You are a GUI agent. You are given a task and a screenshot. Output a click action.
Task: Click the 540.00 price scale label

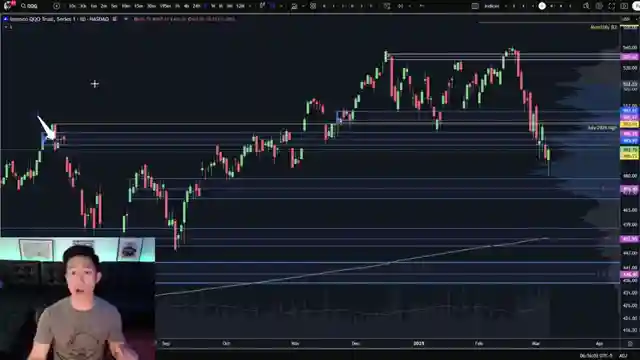coord(630,48)
